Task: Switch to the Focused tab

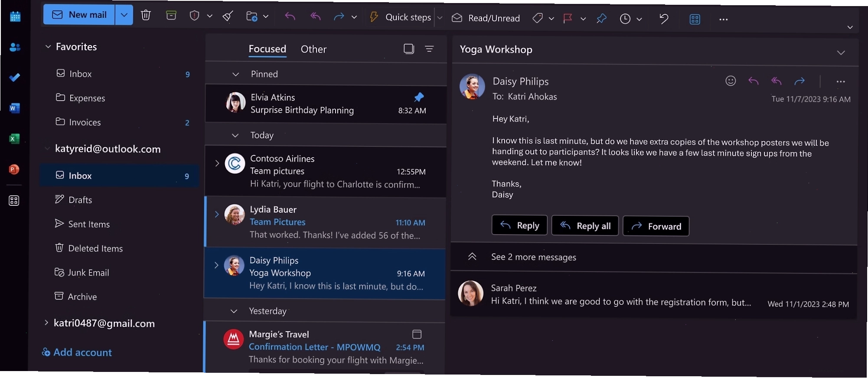Action: click(x=268, y=49)
